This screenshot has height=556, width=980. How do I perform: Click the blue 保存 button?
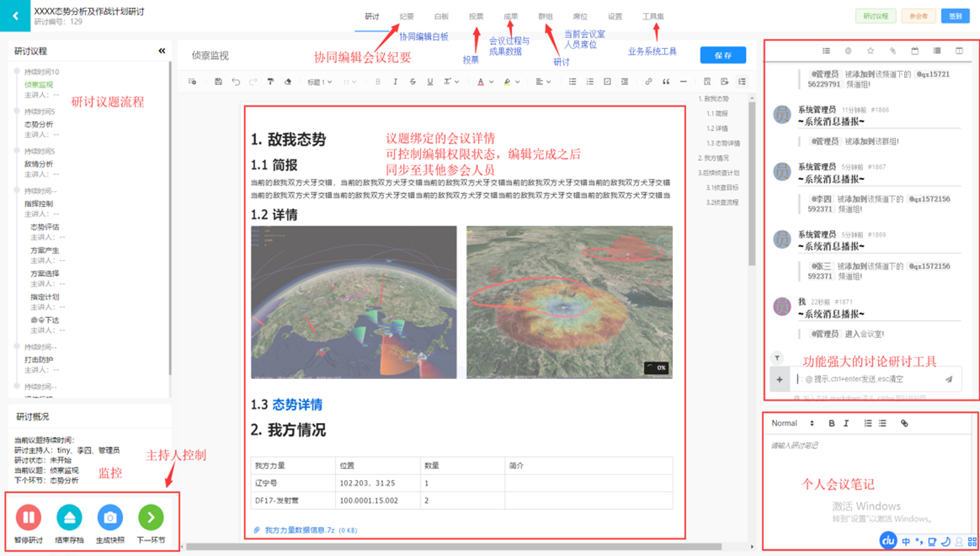pyautogui.click(x=722, y=55)
